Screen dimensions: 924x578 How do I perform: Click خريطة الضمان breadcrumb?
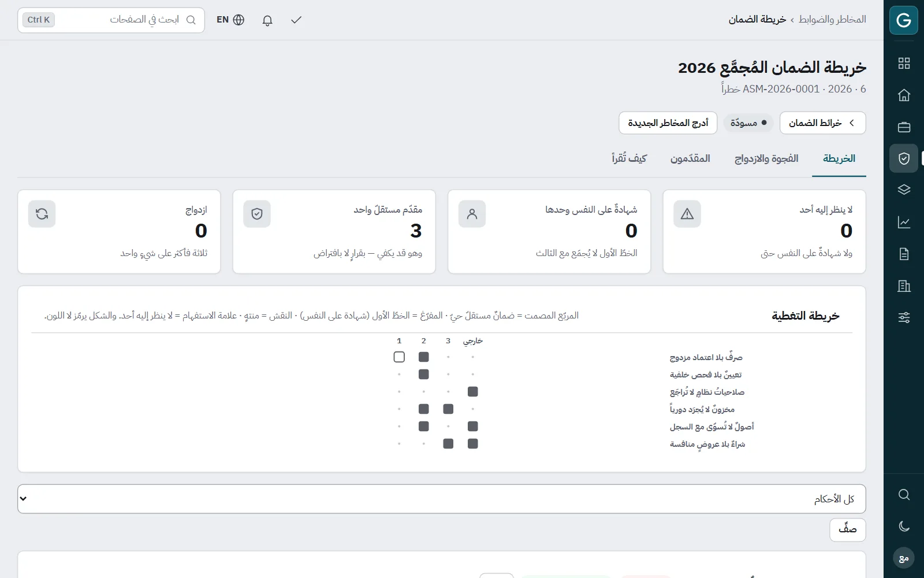click(x=757, y=20)
